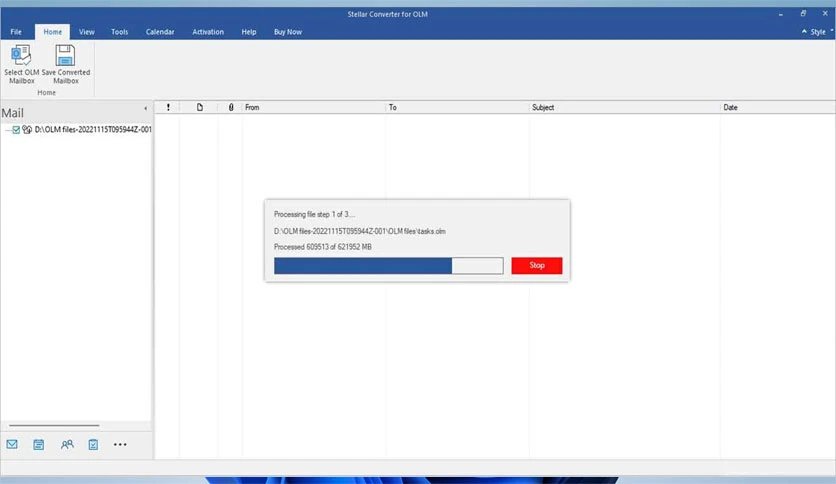The height and width of the screenshot is (484, 836).
Task: Click the Home group label in ribbon
Action: click(46, 93)
